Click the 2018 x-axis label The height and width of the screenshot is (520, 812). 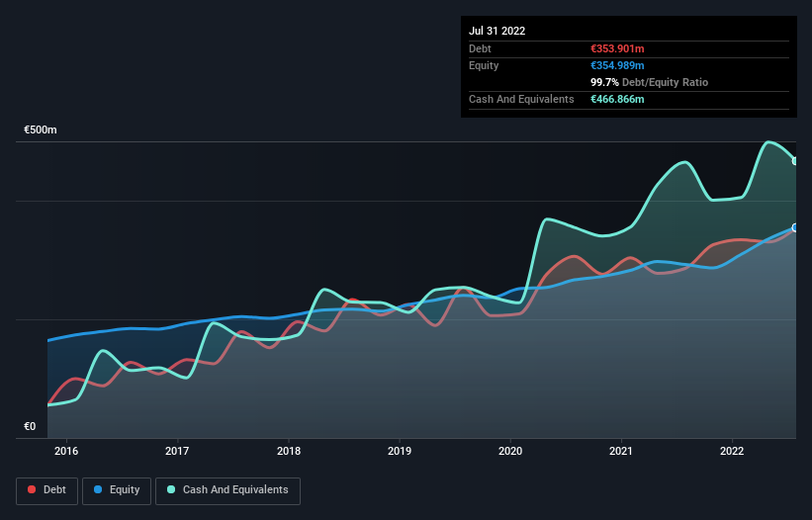(x=289, y=451)
